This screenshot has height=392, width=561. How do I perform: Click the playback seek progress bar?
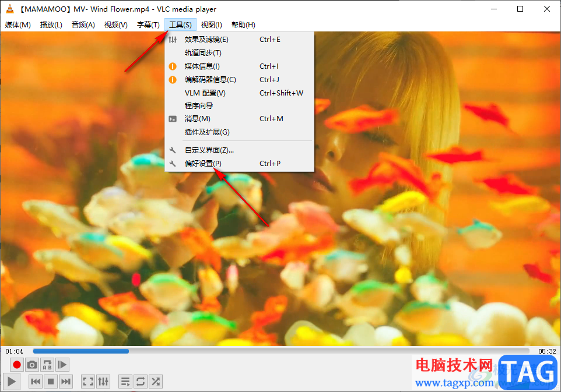pos(281,351)
